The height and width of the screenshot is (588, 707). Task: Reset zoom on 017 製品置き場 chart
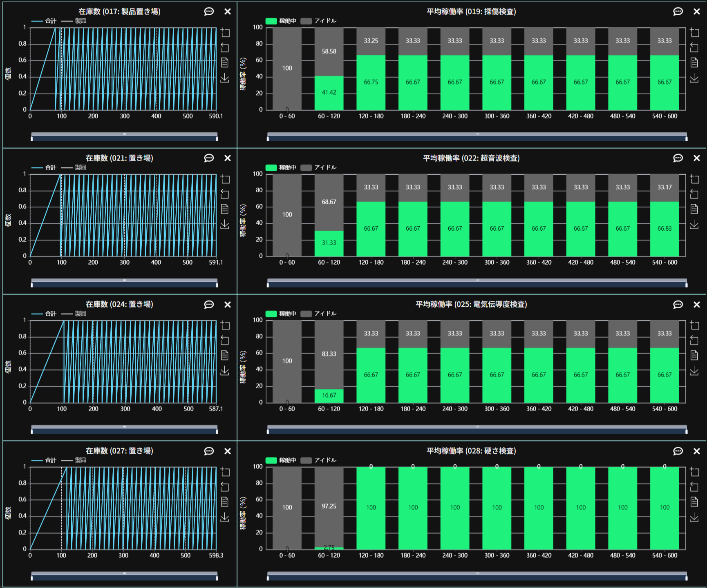[x=225, y=47]
